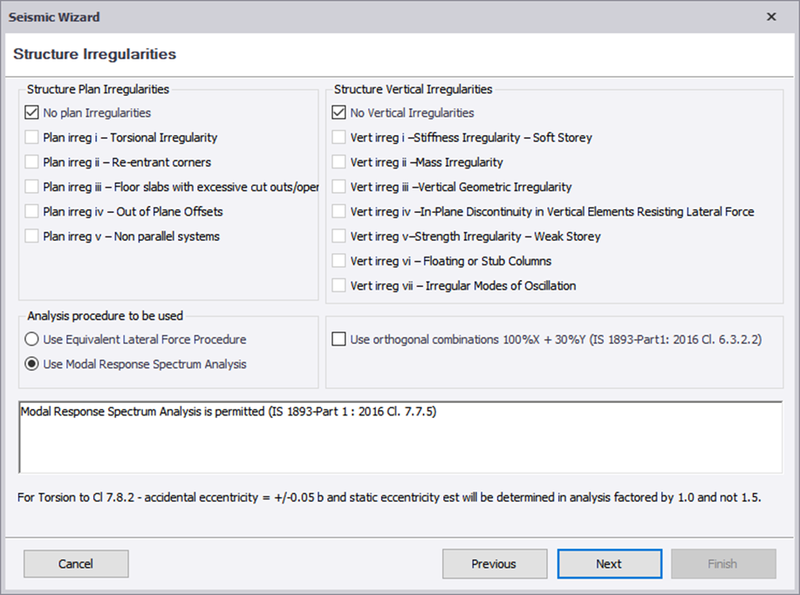Enable orthogonal combinations 100%X + 30%Y

coord(339,339)
